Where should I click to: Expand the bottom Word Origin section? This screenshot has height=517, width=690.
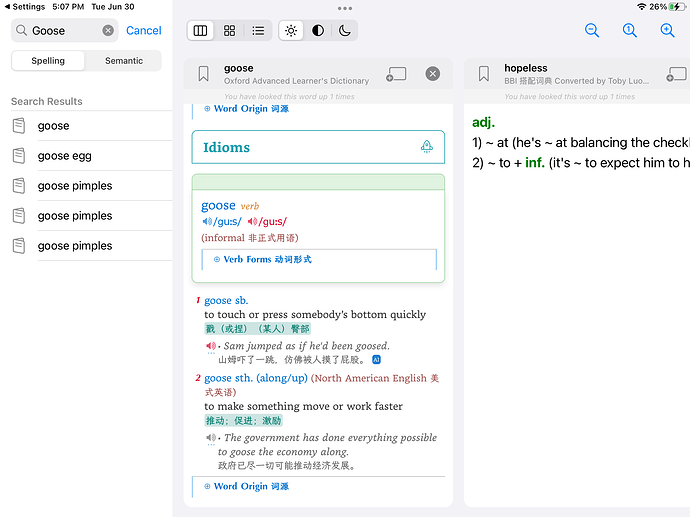point(247,486)
